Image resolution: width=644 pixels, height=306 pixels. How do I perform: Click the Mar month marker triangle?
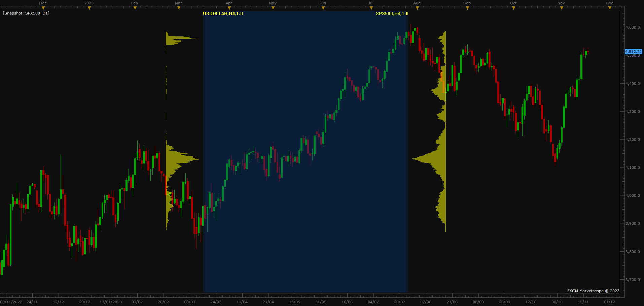(x=179, y=8)
